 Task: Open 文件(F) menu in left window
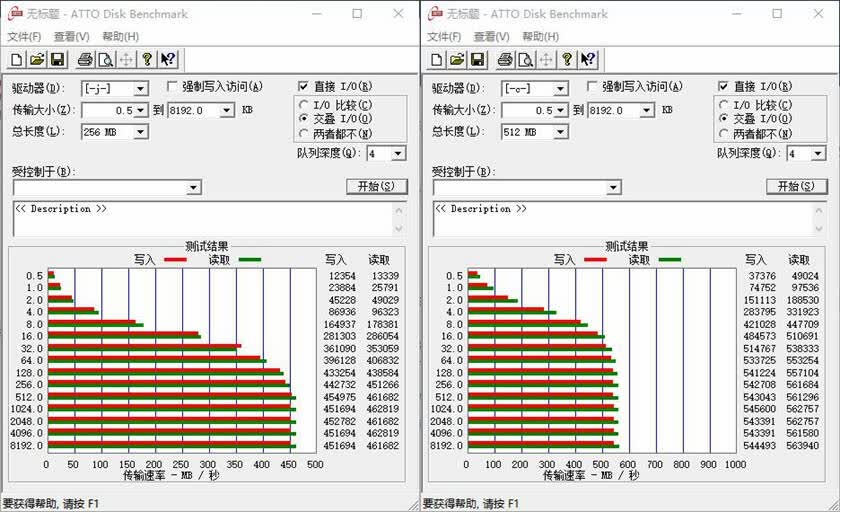24,36
